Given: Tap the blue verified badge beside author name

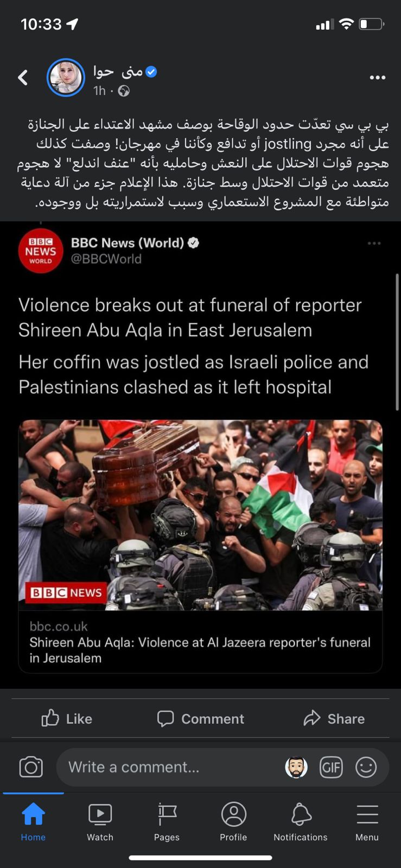Looking at the screenshot, I should click(x=151, y=72).
